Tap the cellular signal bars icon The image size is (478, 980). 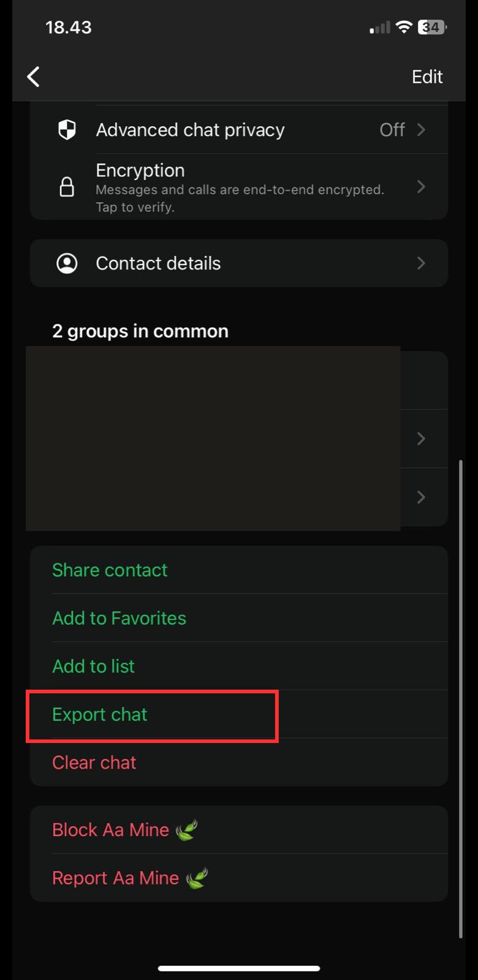point(379,28)
